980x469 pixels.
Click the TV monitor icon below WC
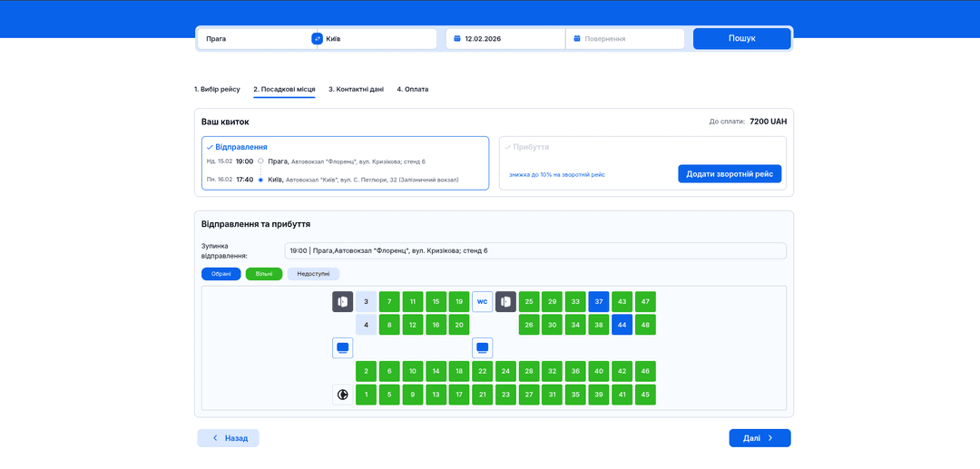pyautogui.click(x=482, y=347)
